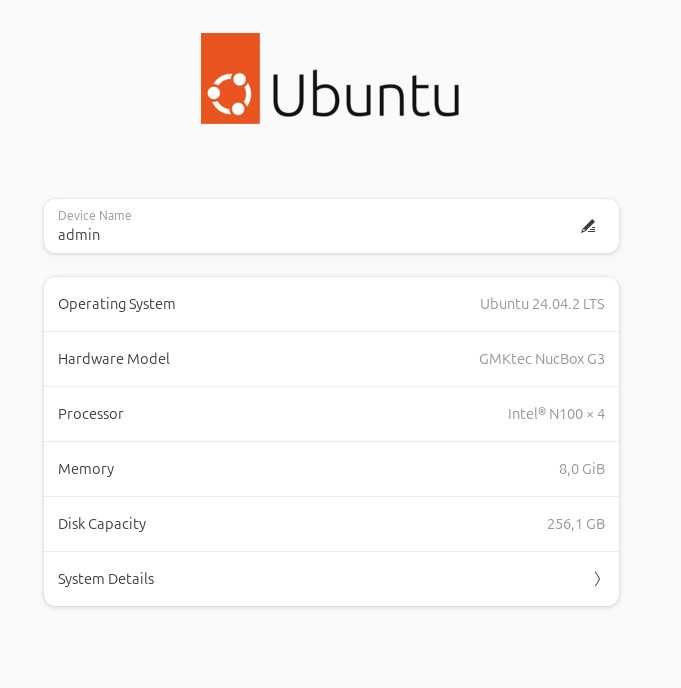Open System Details chevron arrow
Screen dimensions: 681x688
tap(597, 579)
